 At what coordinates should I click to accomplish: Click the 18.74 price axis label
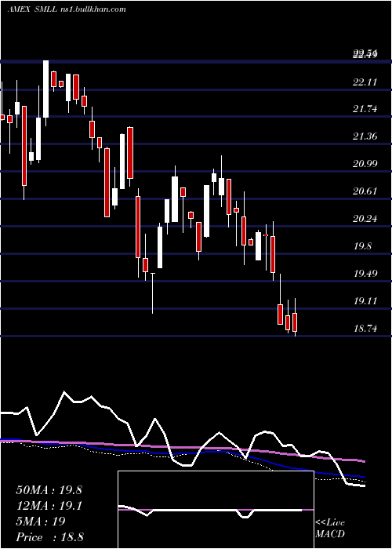coord(365,328)
